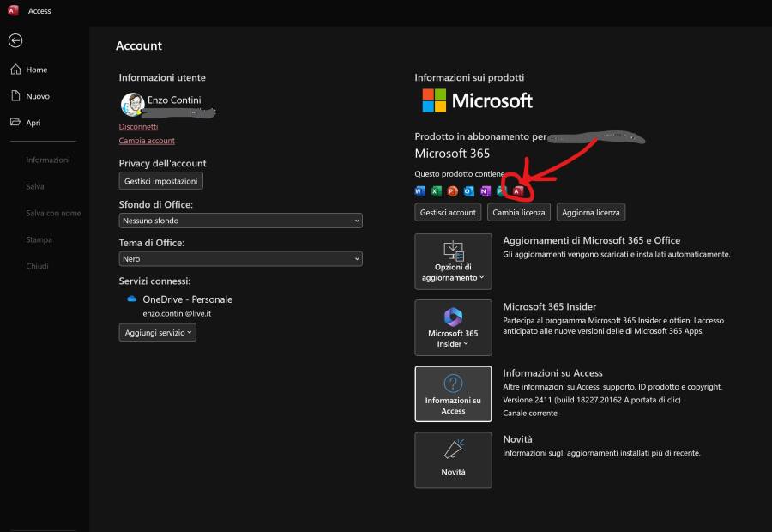Image resolution: width=772 pixels, height=532 pixels.
Task: Open Opzioni di aggiornamento menu
Action: pyautogui.click(x=453, y=261)
